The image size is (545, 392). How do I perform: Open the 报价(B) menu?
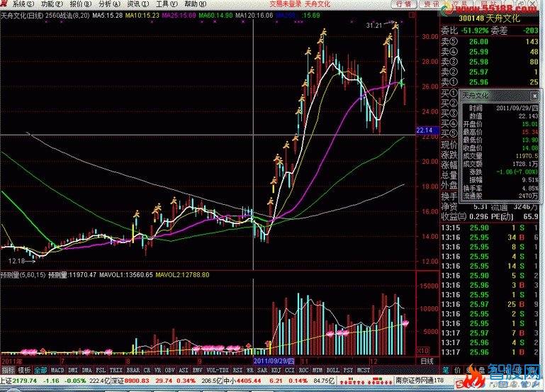[x=81, y=4]
